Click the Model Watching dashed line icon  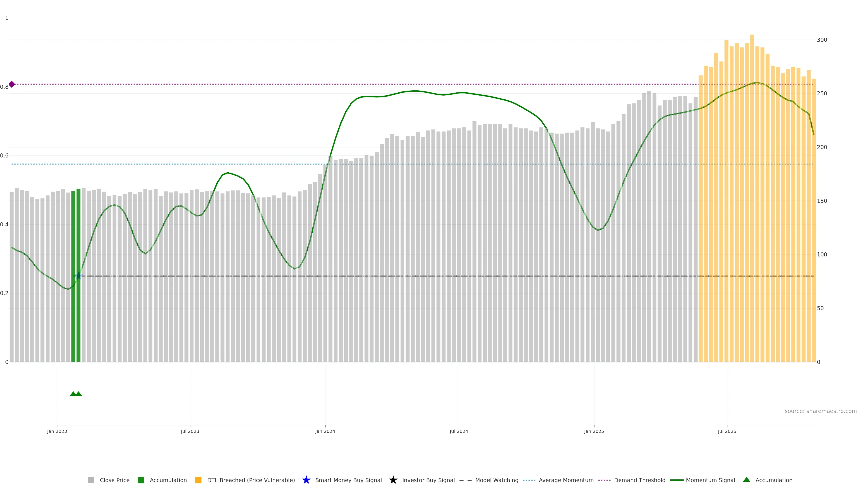pos(465,480)
